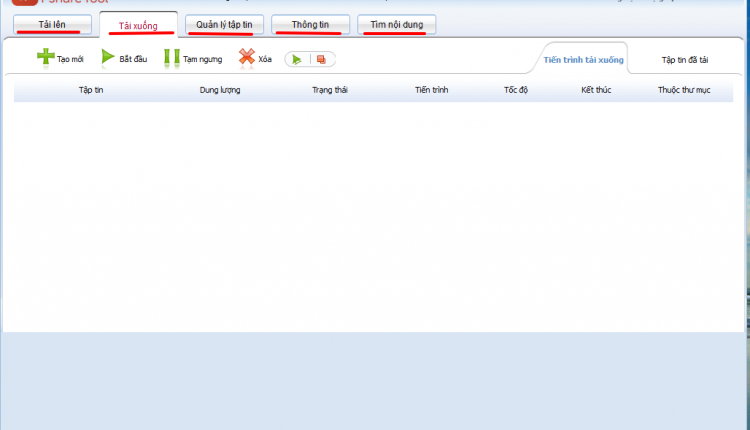This screenshot has height=430, width=750.
Task: Open the Quản lý tập tin tab
Action: [x=224, y=24]
